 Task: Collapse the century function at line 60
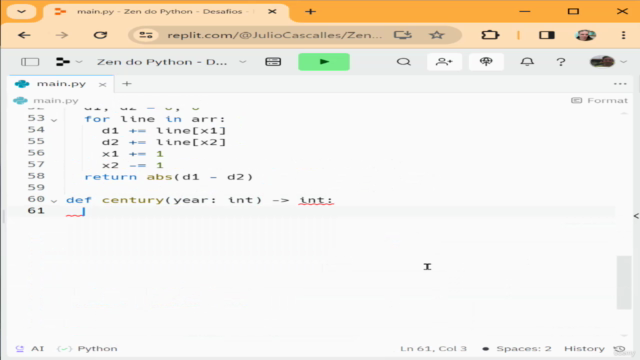point(54,201)
